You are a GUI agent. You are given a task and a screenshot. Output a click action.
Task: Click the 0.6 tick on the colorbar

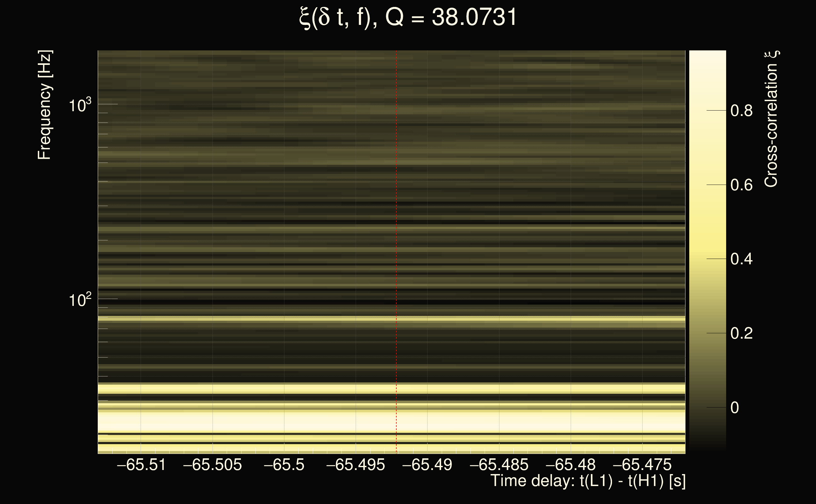[x=741, y=185]
